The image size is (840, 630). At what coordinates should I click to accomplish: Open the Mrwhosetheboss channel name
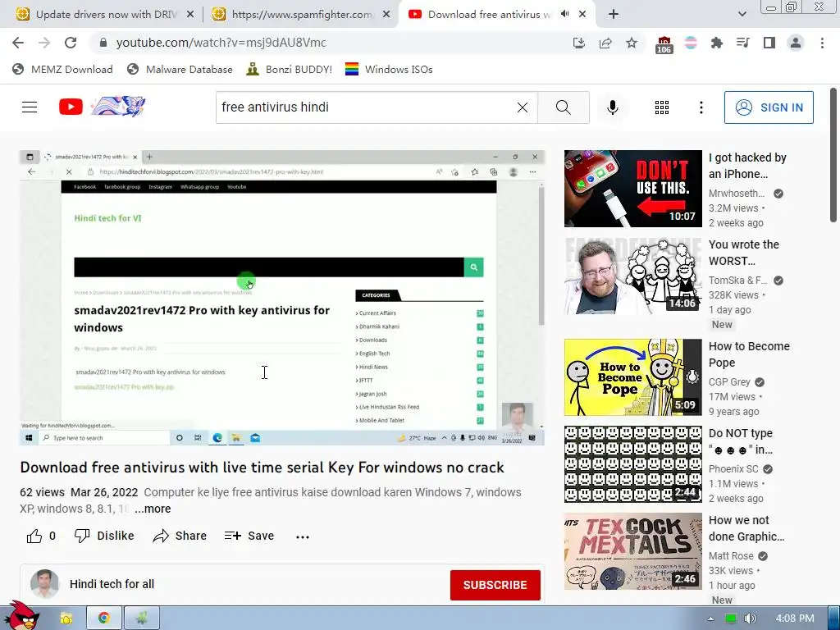(737, 194)
